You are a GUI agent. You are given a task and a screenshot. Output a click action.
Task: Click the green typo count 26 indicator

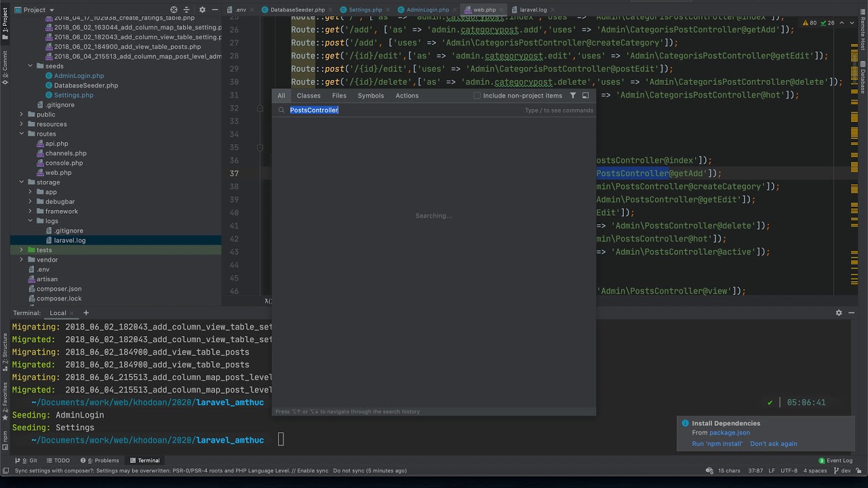pos(829,23)
